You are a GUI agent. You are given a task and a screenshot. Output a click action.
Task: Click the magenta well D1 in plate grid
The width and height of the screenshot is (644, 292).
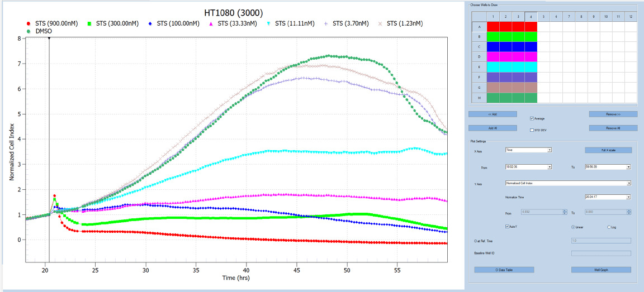click(494, 56)
